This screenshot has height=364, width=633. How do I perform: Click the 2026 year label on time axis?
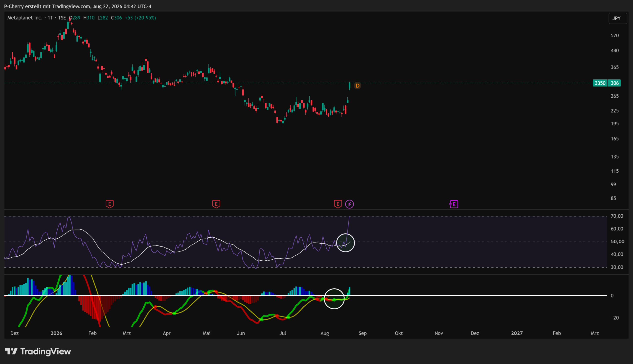click(x=56, y=333)
